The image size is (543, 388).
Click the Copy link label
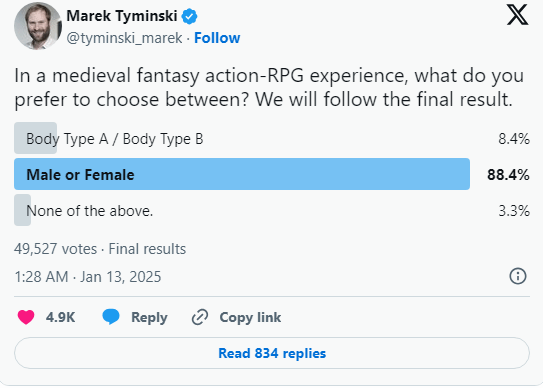250,317
